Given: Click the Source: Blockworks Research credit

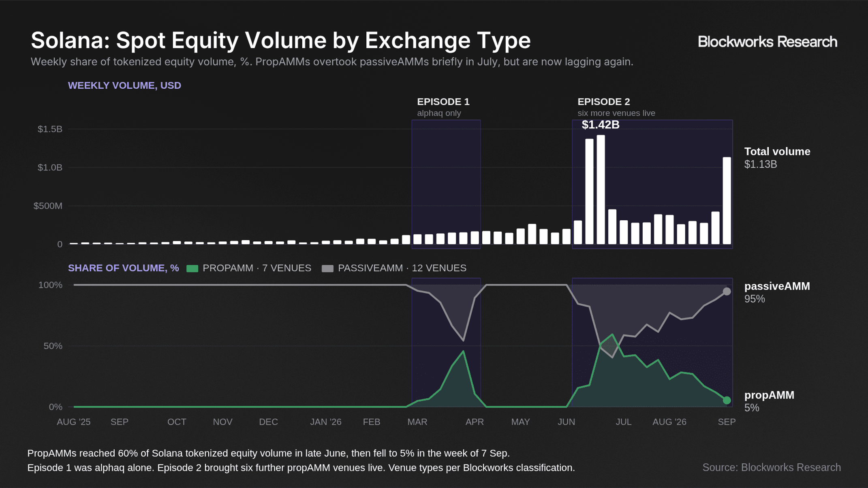Looking at the screenshot, I should pyautogui.click(x=772, y=467).
